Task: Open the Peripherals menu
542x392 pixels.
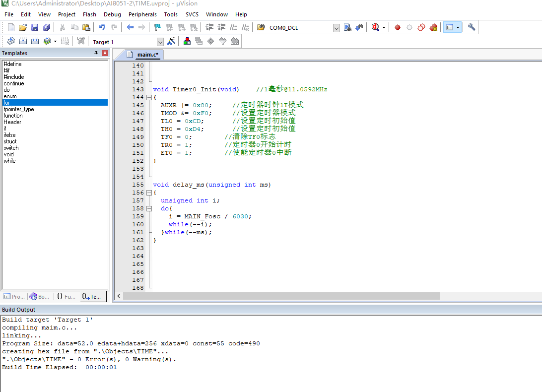Action: 142,14
